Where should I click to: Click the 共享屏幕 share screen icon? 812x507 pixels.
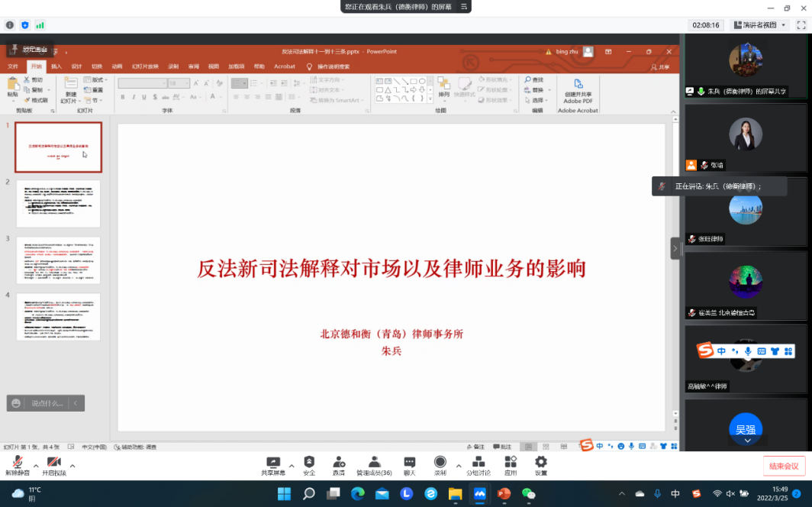(272, 465)
